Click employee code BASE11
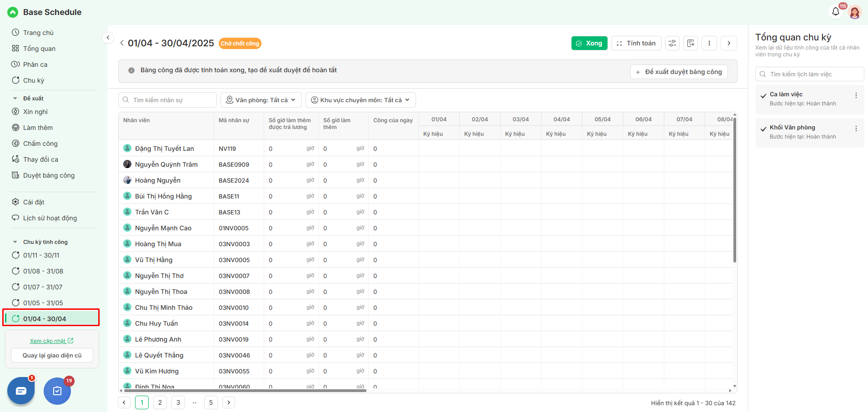This screenshot has width=868, height=412. click(229, 196)
